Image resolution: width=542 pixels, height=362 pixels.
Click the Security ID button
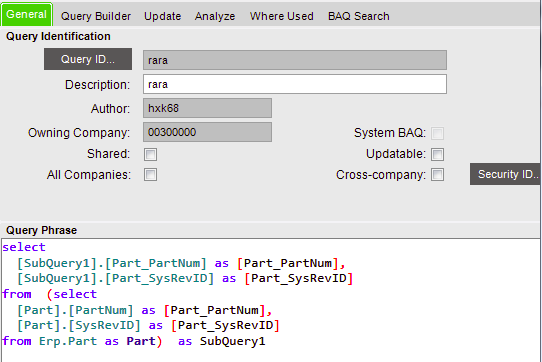click(x=506, y=174)
